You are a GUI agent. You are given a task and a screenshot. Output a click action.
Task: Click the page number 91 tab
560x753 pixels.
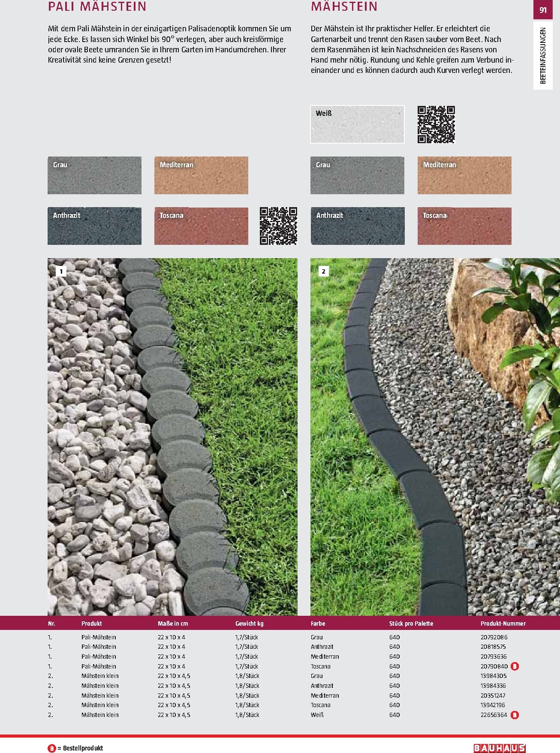click(x=543, y=10)
